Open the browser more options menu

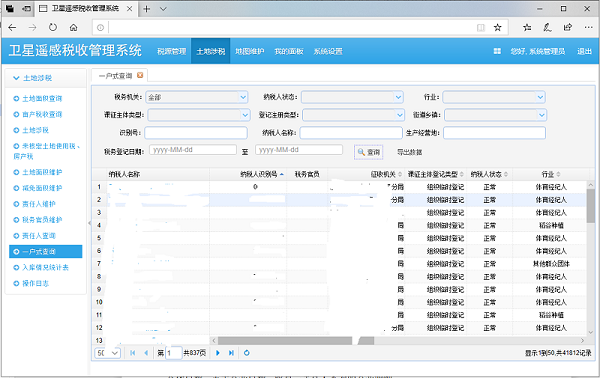pos(589,28)
